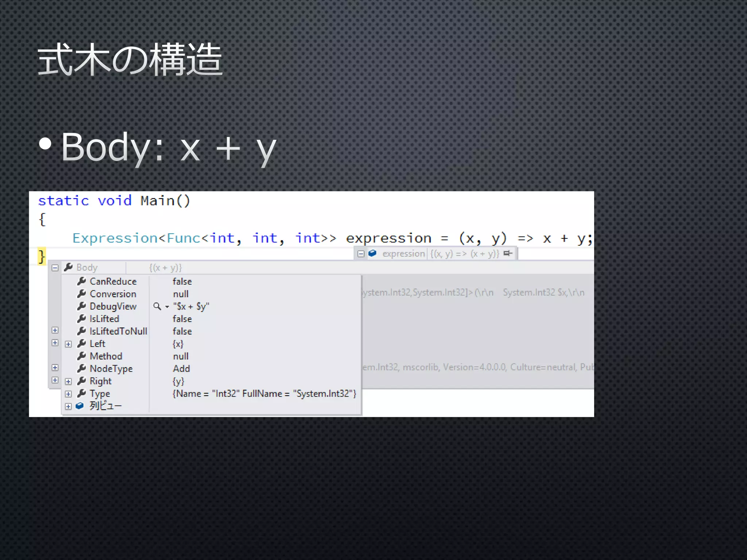Expand the Left property node

coord(68,344)
